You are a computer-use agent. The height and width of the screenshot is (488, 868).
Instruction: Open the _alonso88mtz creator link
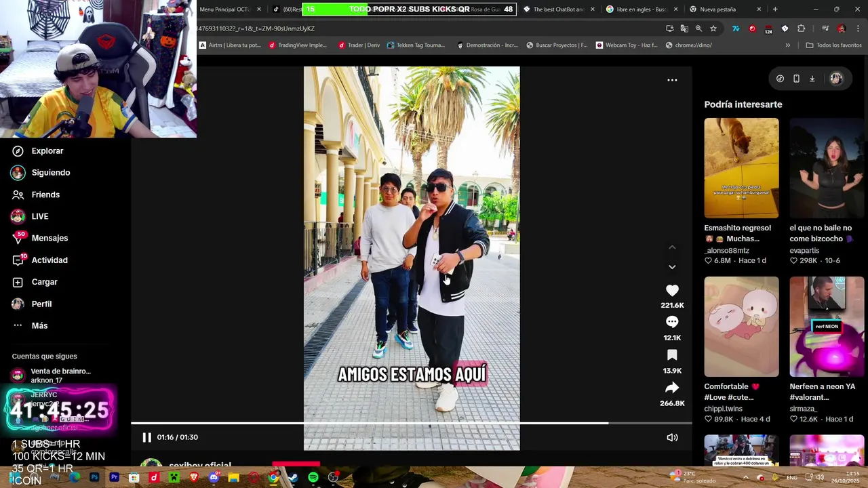[x=727, y=250]
